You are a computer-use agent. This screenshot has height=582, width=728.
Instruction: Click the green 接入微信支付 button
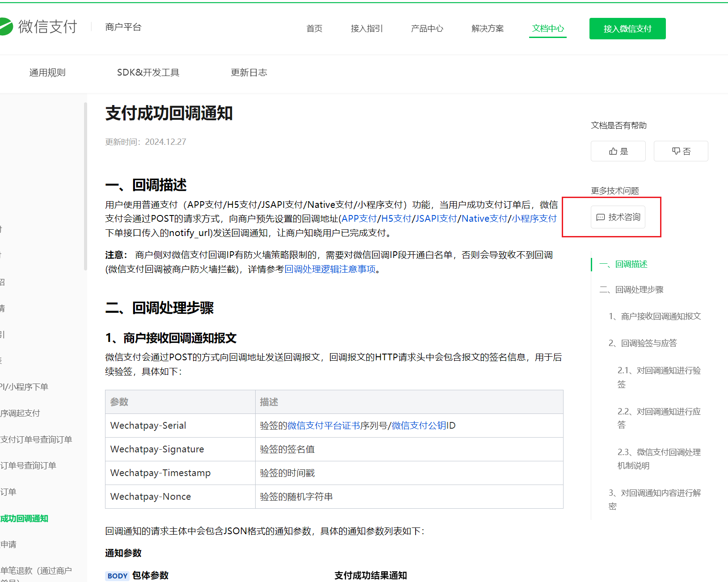[x=627, y=29]
